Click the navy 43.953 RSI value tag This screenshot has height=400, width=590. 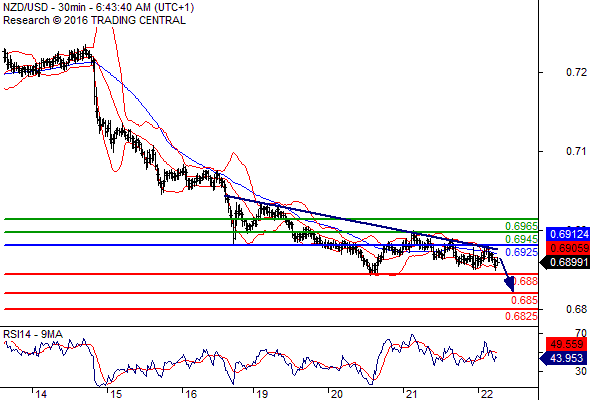564,358
